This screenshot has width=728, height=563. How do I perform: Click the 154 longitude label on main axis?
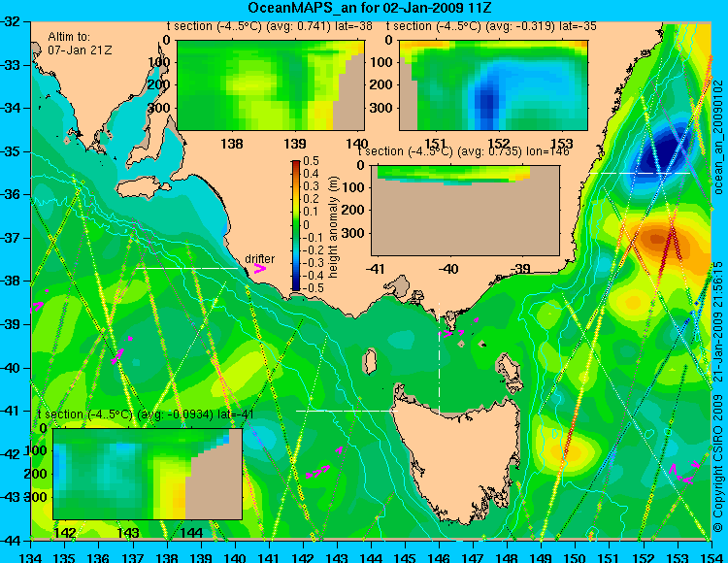(x=711, y=557)
